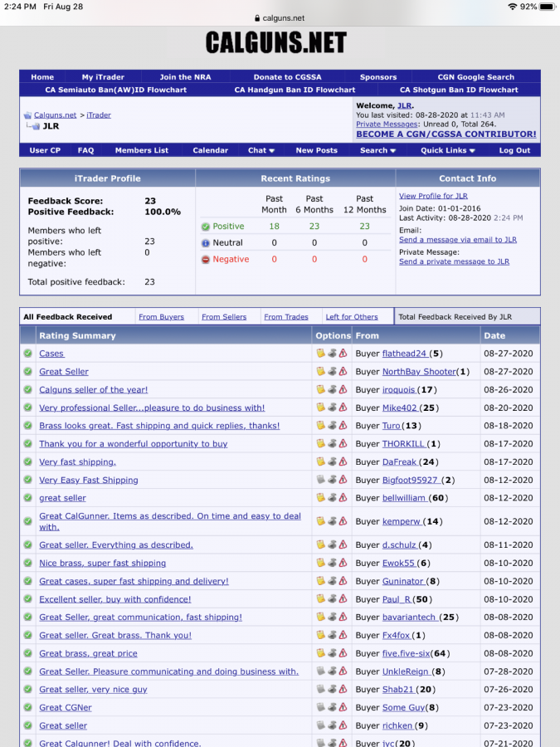The height and width of the screenshot is (747, 560).
Task: Open Donate to CGSSA
Action: (x=287, y=76)
